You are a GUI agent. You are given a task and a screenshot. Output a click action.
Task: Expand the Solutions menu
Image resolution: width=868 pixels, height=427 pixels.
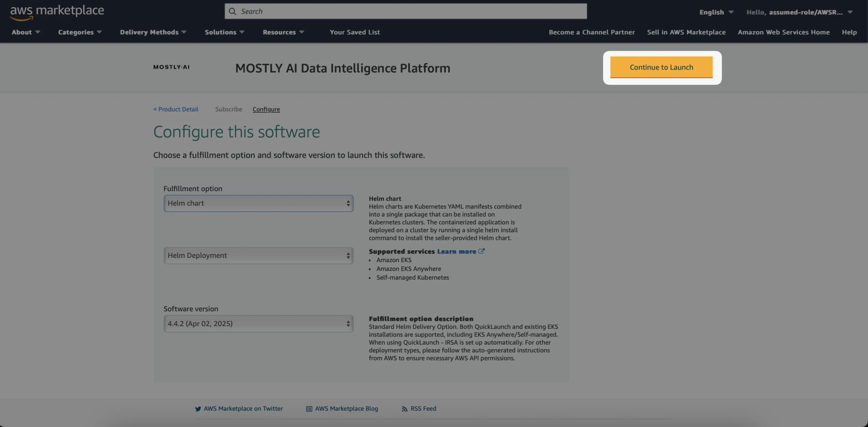[225, 32]
